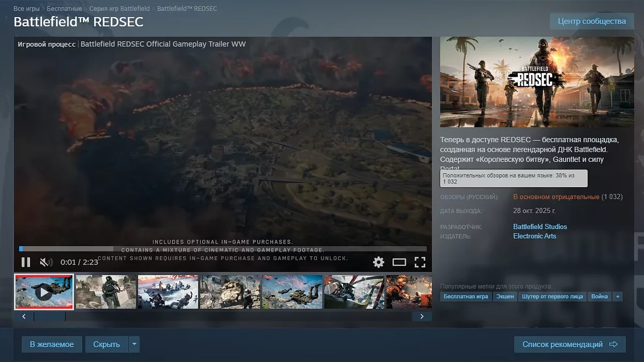This screenshot has height=362, width=644.
Task: Click the Скрыть button
Action: [x=106, y=344]
